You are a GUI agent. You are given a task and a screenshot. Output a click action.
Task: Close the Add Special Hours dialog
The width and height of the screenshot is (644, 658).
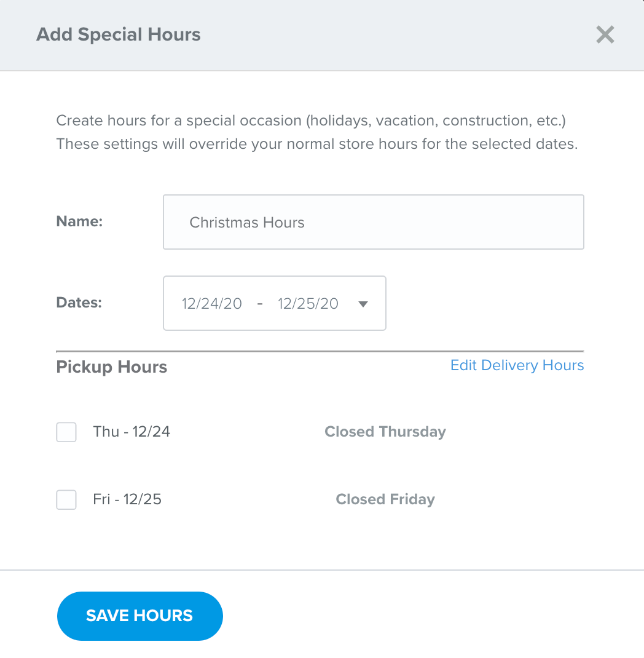click(605, 34)
